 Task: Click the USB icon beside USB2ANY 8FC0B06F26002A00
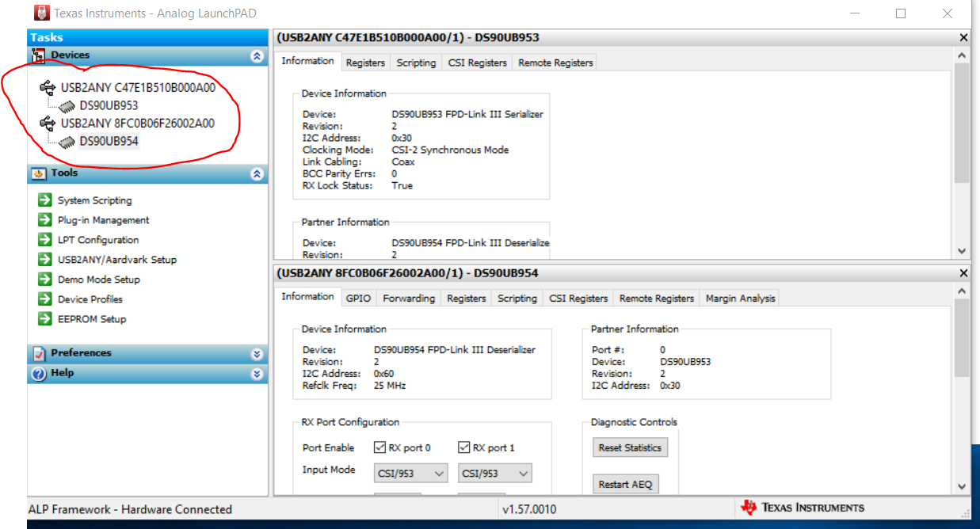[x=48, y=124]
